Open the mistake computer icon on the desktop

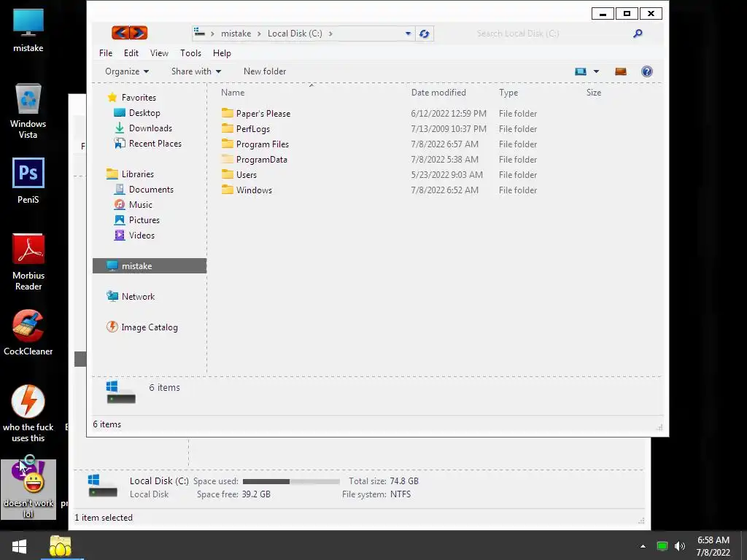(28, 31)
